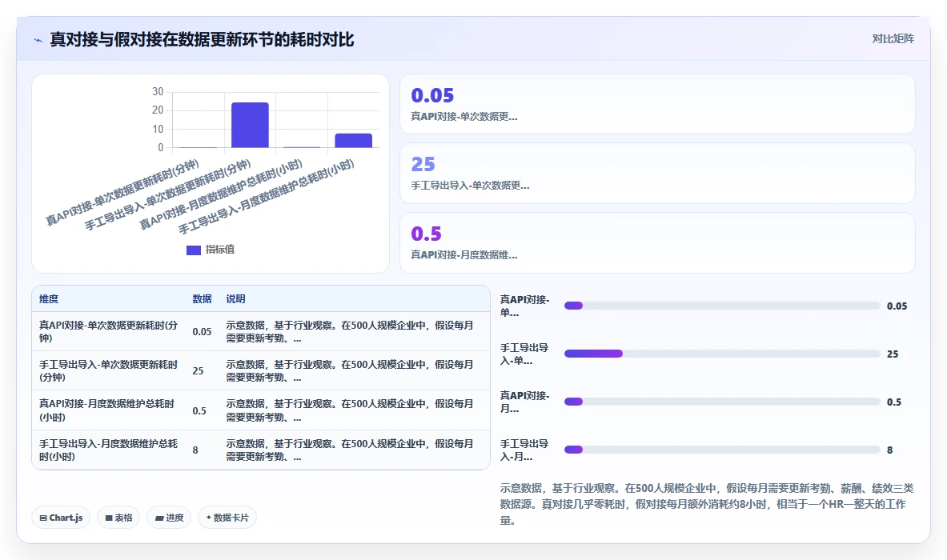This screenshot has width=947, height=560.
Task: Click the 维度 column header
Action: (x=49, y=298)
